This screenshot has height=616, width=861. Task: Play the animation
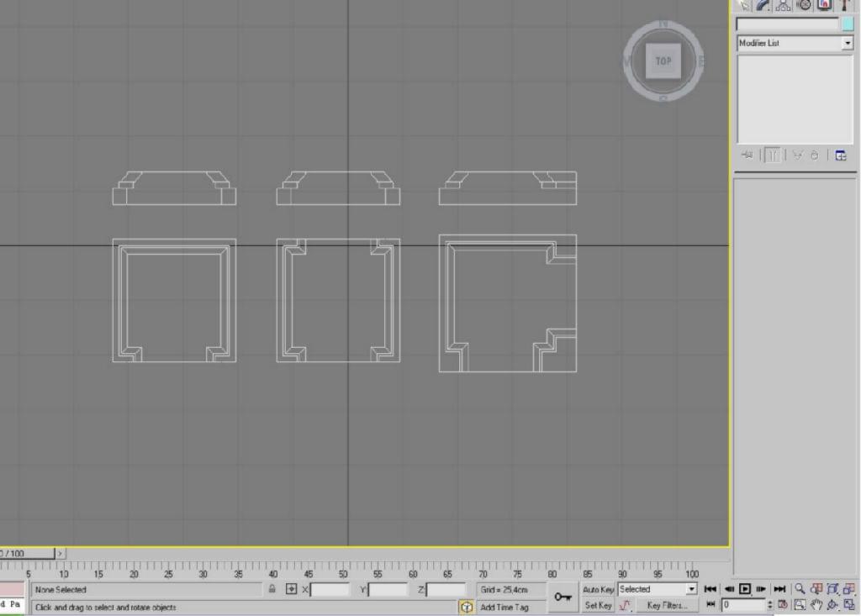pyautogui.click(x=745, y=589)
